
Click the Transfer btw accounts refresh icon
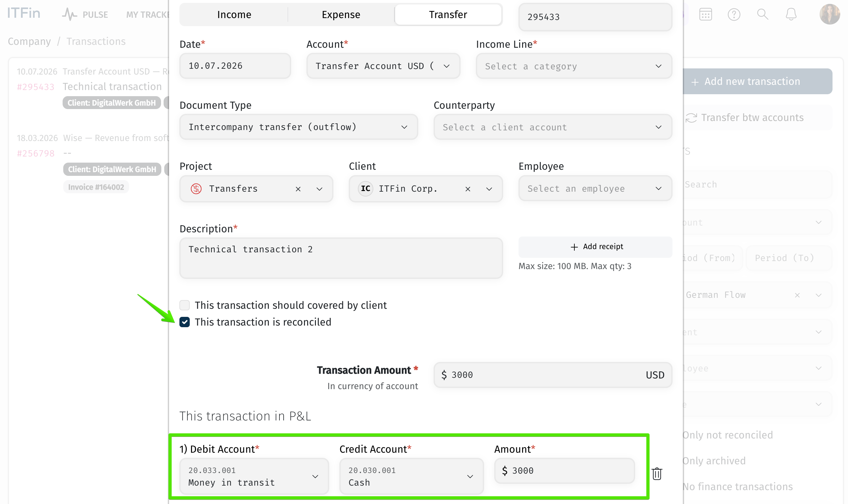tap(691, 118)
